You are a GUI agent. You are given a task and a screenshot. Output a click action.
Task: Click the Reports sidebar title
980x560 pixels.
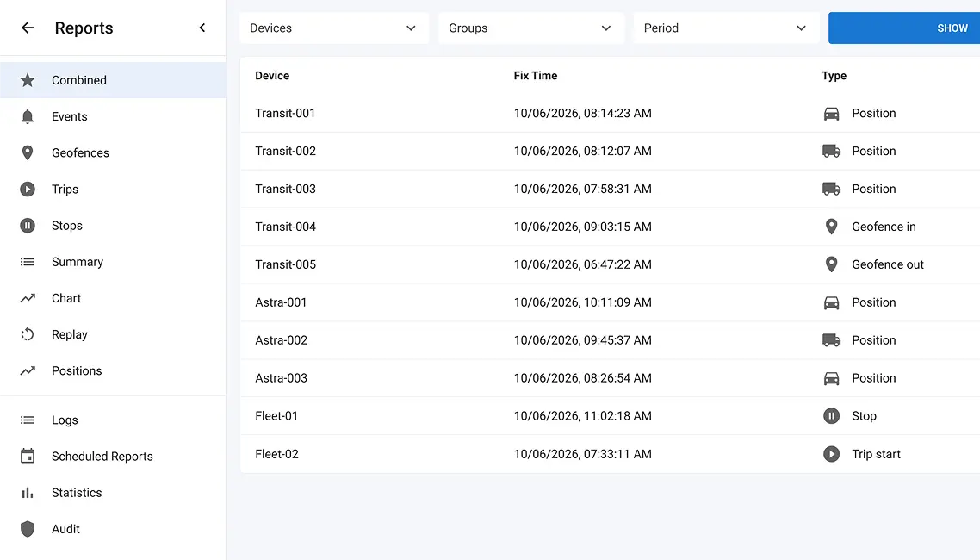[x=84, y=28]
